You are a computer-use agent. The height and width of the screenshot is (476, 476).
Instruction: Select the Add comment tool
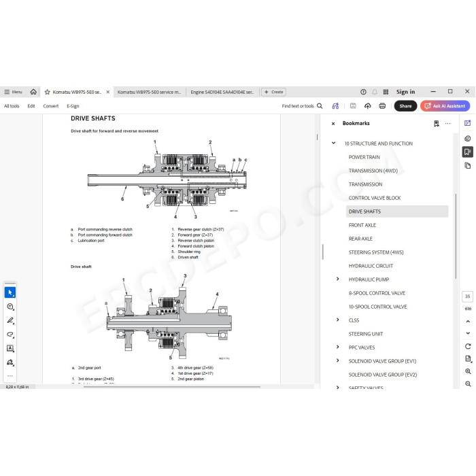pos(10,307)
